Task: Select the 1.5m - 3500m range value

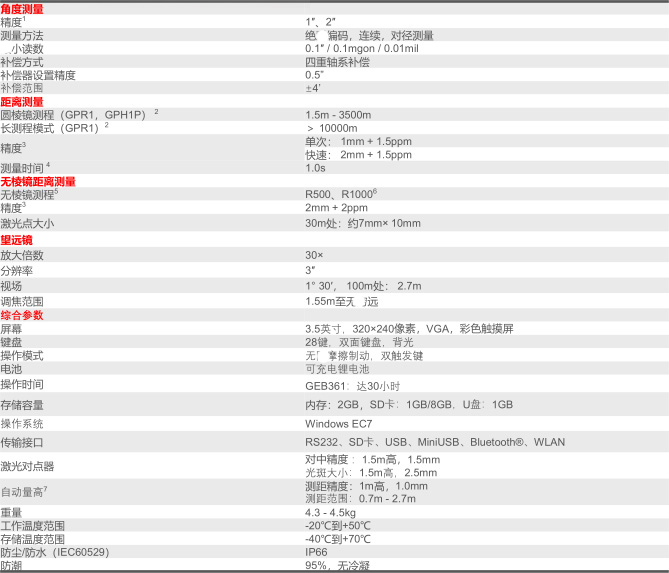Action: (x=338, y=115)
